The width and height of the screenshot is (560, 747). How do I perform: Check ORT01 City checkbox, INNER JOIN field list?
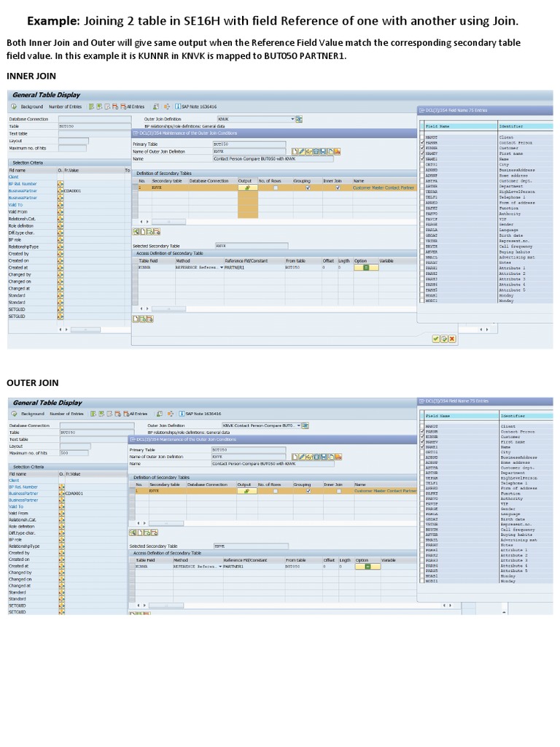click(422, 164)
